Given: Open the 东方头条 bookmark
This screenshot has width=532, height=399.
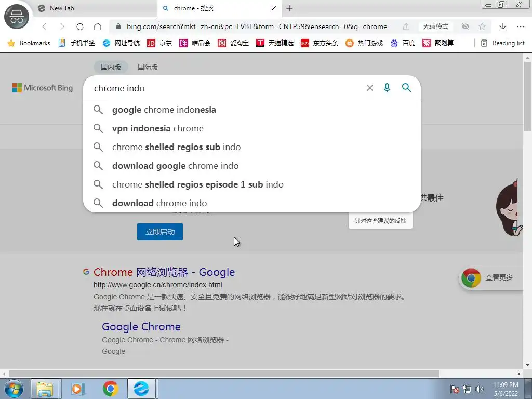Looking at the screenshot, I should pyautogui.click(x=320, y=43).
